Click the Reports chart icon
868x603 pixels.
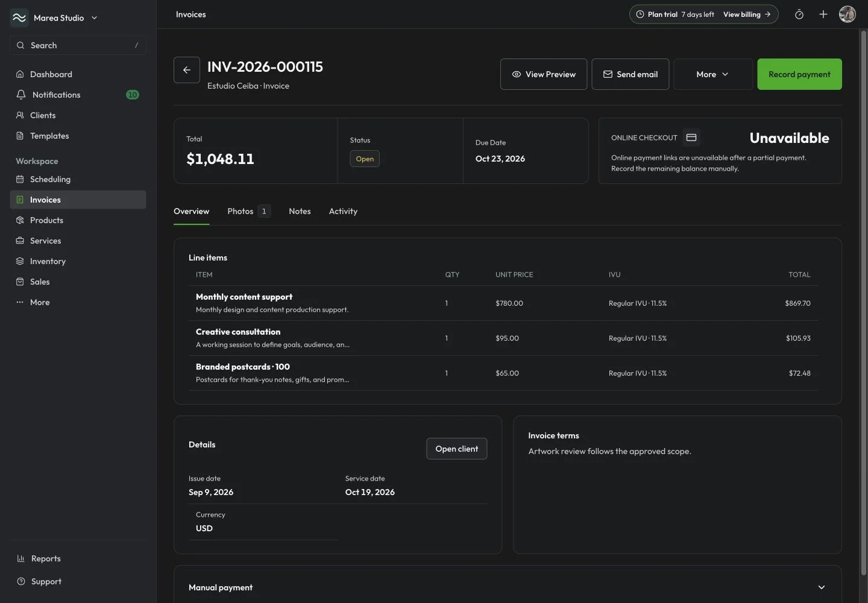click(x=21, y=558)
